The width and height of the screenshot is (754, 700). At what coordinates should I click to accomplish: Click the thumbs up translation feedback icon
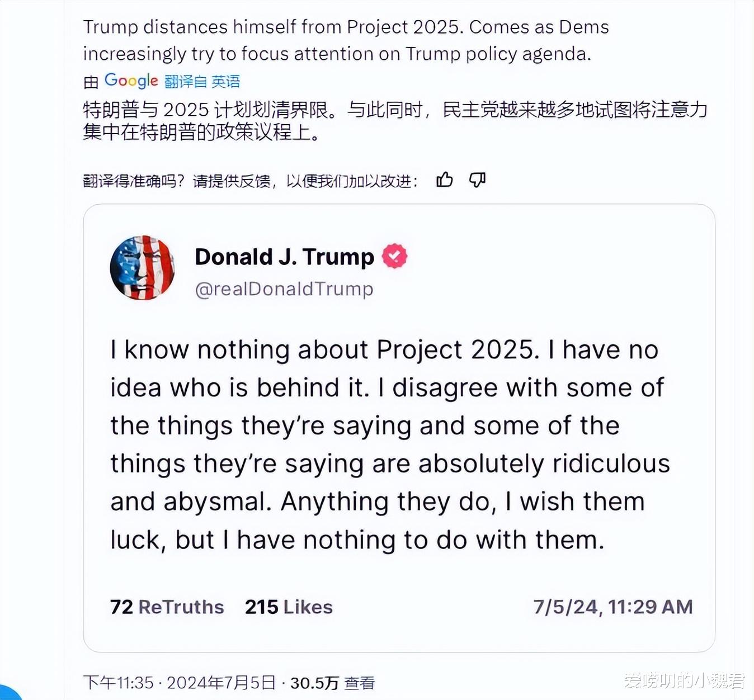pos(445,179)
